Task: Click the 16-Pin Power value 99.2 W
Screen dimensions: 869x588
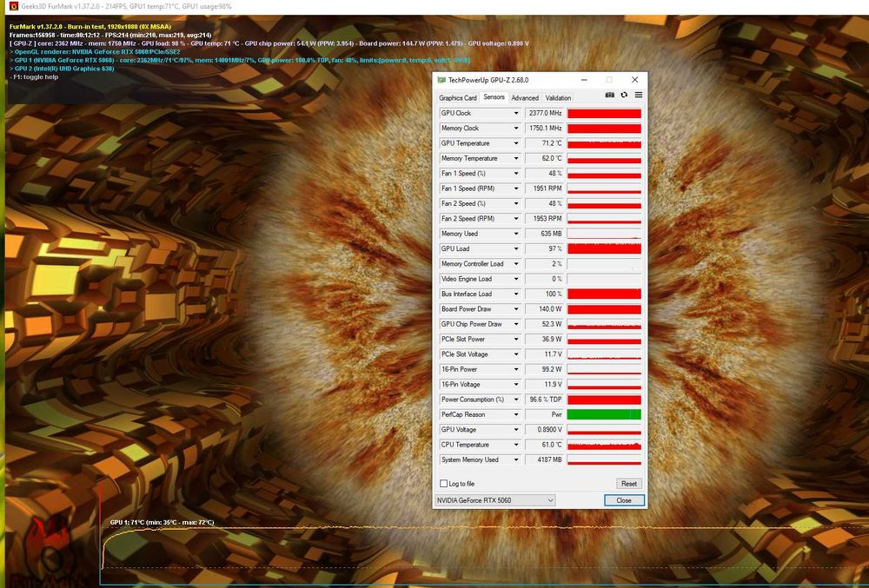Action: pos(544,369)
